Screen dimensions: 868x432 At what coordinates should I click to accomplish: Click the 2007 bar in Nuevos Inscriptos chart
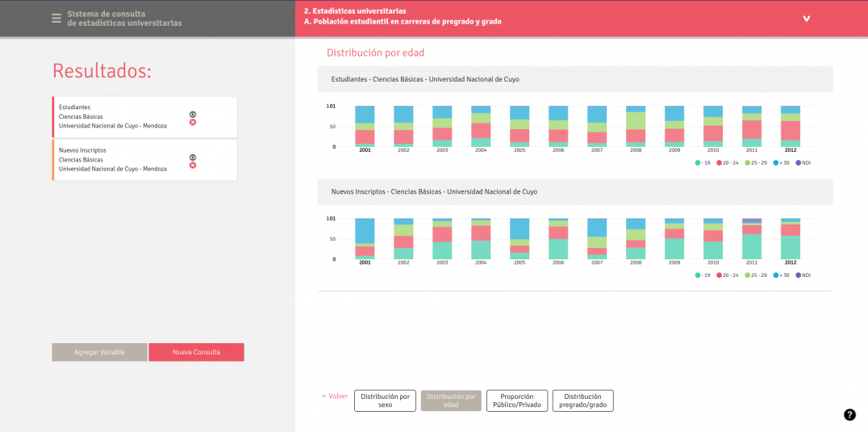click(597, 239)
